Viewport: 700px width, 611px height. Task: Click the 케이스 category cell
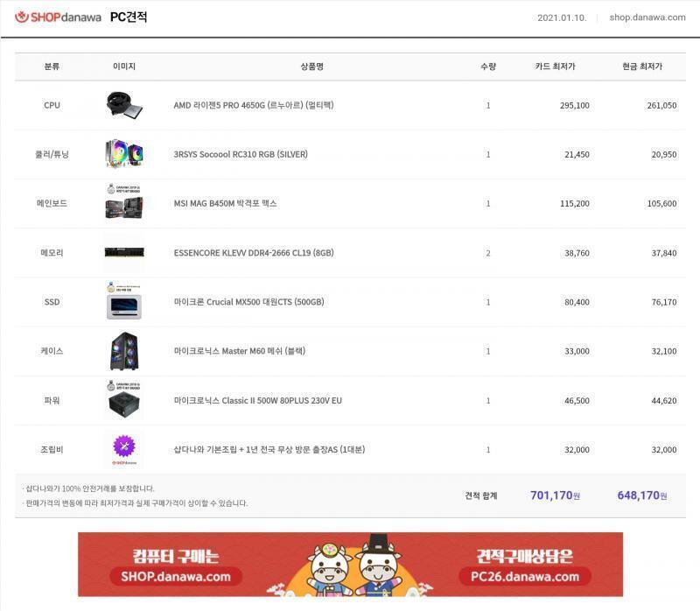pos(52,351)
